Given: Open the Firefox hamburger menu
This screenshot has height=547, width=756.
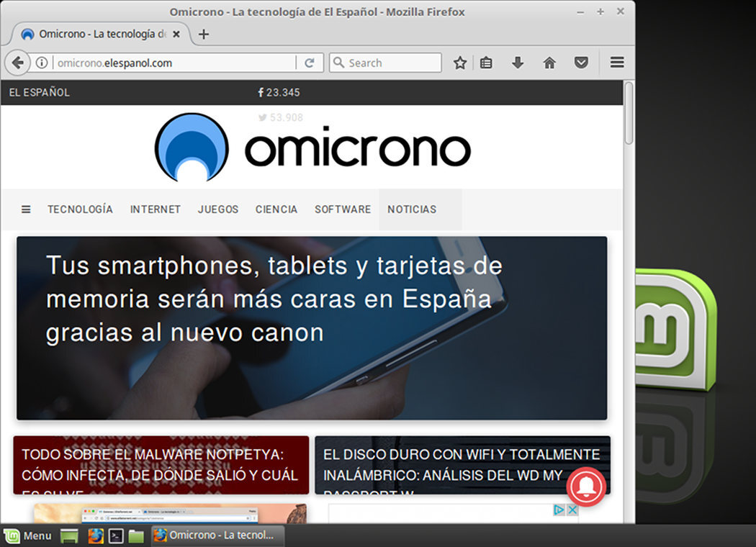Looking at the screenshot, I should pos(617,63).
